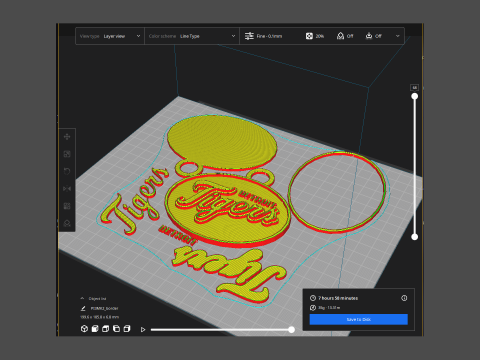Click the flat oval disc model
Viewport: 480px width, 360px height.
click(222, 142)
